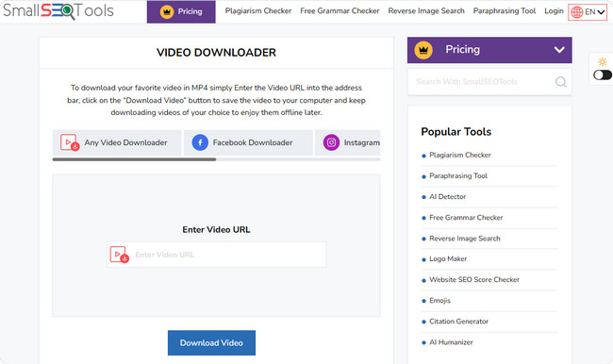Open Paraphrasing Tool in Popular Tools
The width and height of the screenshot is (613, 364).
point(458,176)
